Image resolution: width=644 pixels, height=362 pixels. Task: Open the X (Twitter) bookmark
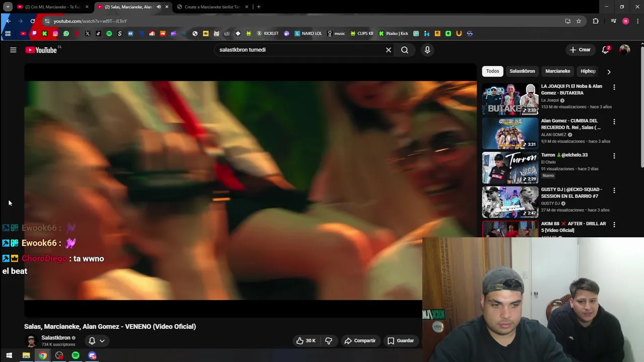[88, 34]
